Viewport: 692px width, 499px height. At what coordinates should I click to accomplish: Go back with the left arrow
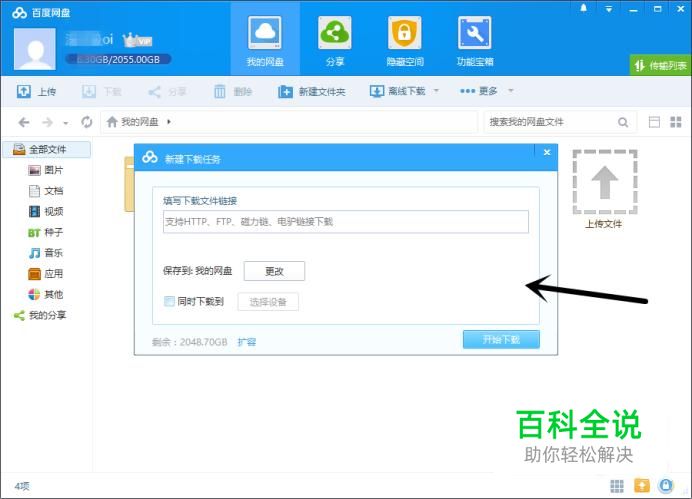(x=24, y=122)
